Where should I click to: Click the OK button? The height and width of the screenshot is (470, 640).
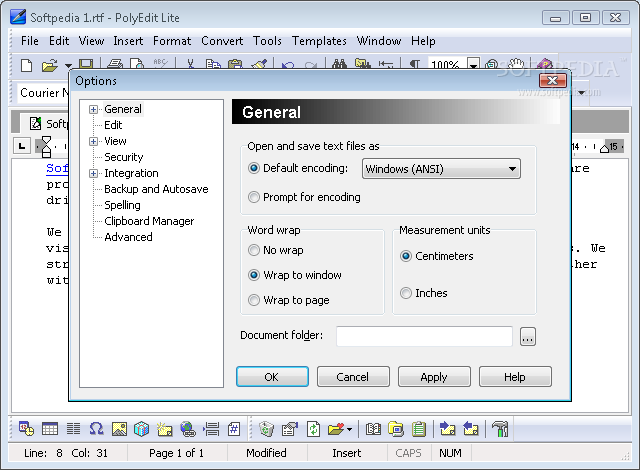(272, 376)
